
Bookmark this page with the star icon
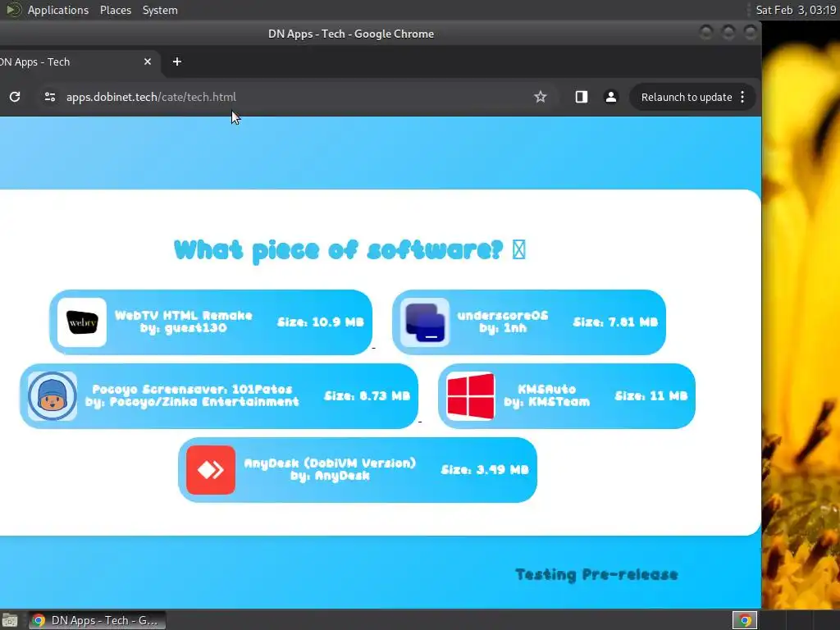point(540,97)
